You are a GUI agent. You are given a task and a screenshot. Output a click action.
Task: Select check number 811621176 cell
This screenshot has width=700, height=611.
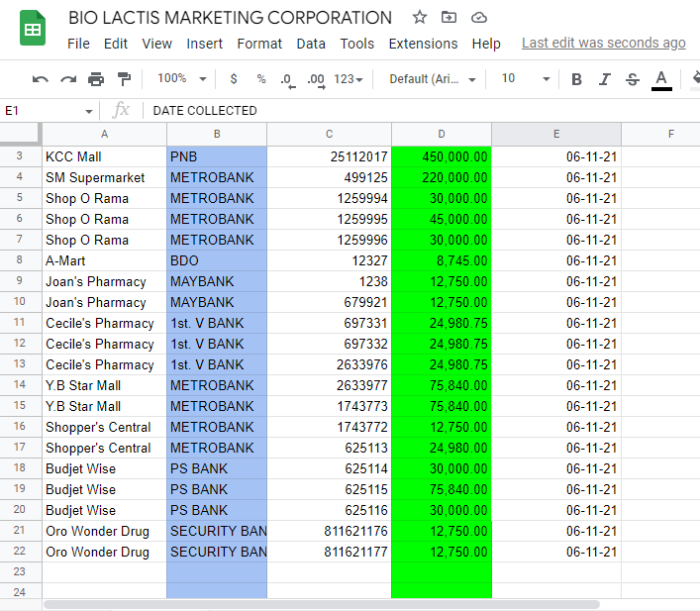click(x=329, y=531)
